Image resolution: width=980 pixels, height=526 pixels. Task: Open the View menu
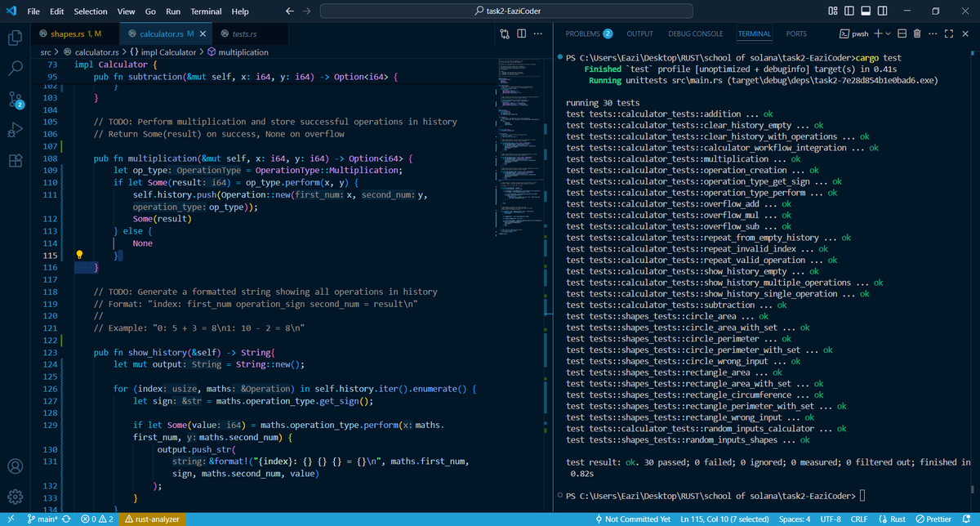tap(126, 11)
